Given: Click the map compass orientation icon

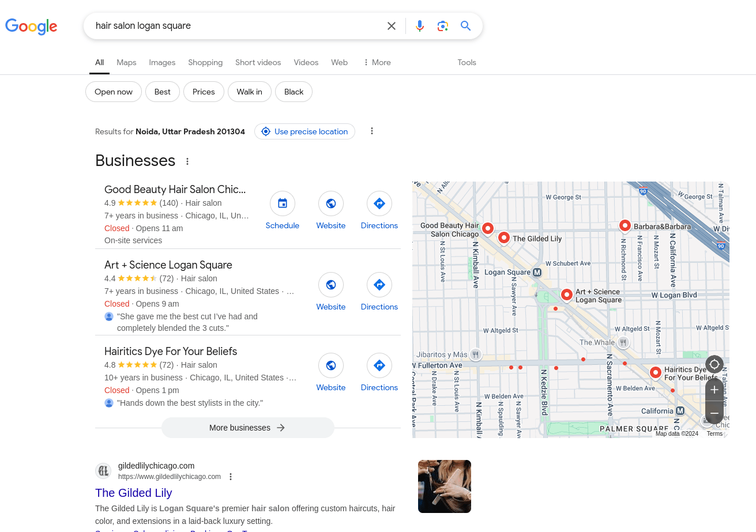Looking at the screenshot, I should pos(714,364).
